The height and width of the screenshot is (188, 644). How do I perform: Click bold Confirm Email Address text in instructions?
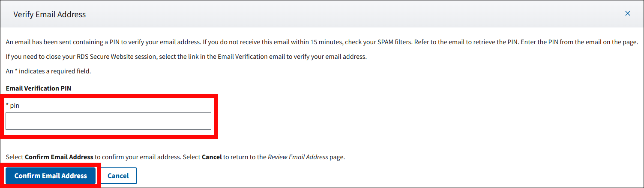click(x=59, y=157)
